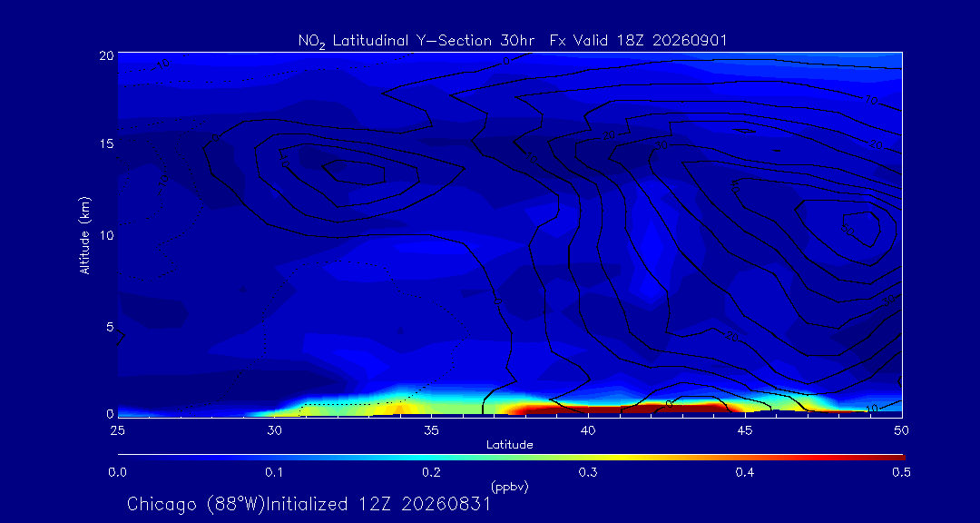Click the 10 km altitude tick label
Image resolution: width=980 pixels, height=523 pixels.
pyautogui.click(x=106, y=234)
